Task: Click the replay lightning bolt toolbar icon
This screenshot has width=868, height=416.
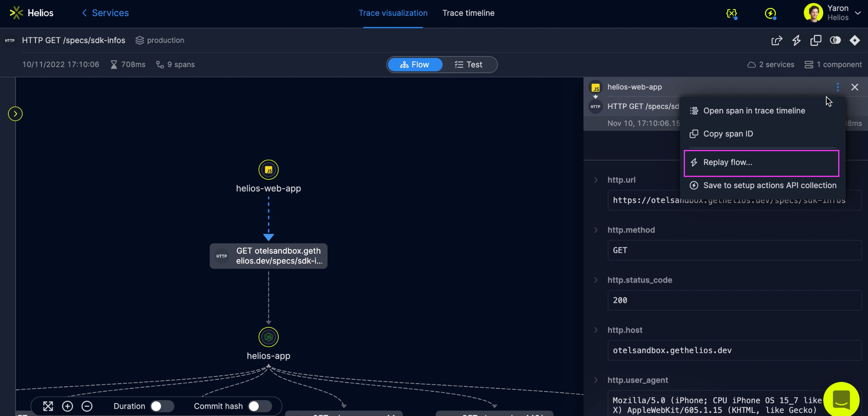Action: (796, 40)
